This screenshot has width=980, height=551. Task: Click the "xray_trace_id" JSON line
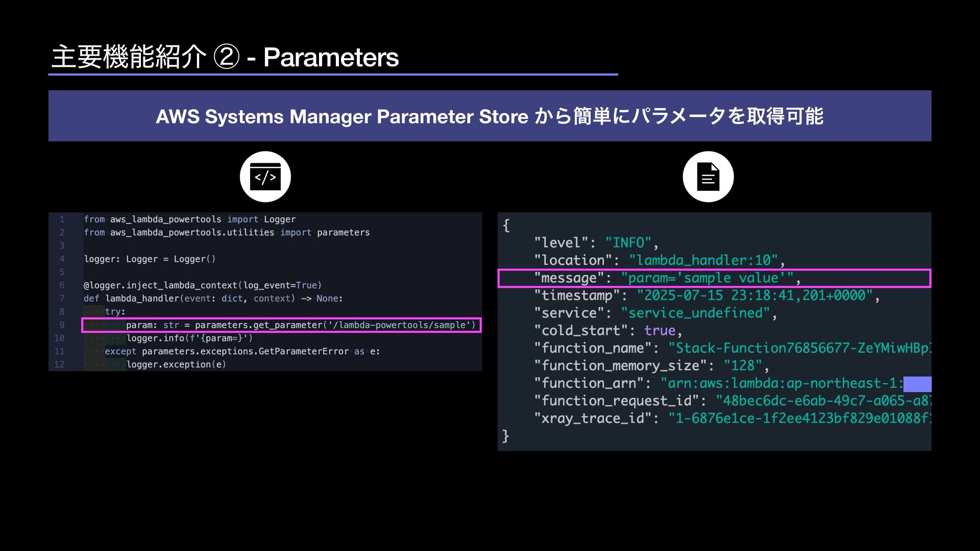[732, 418]
